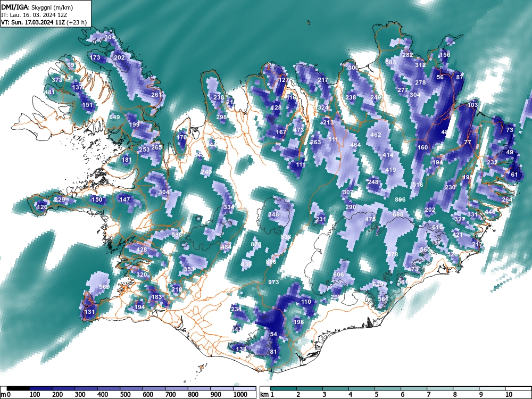Image resolution: width=532 pixels, height=399 pixels.
Task: Click the low visibility value 87
Action: click(x=460, y=77)
